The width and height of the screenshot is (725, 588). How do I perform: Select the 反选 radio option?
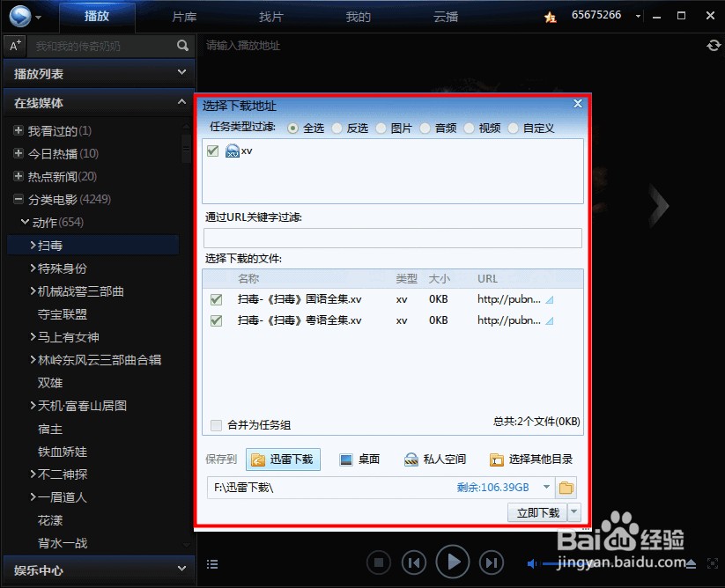click(x=337, y=129)
